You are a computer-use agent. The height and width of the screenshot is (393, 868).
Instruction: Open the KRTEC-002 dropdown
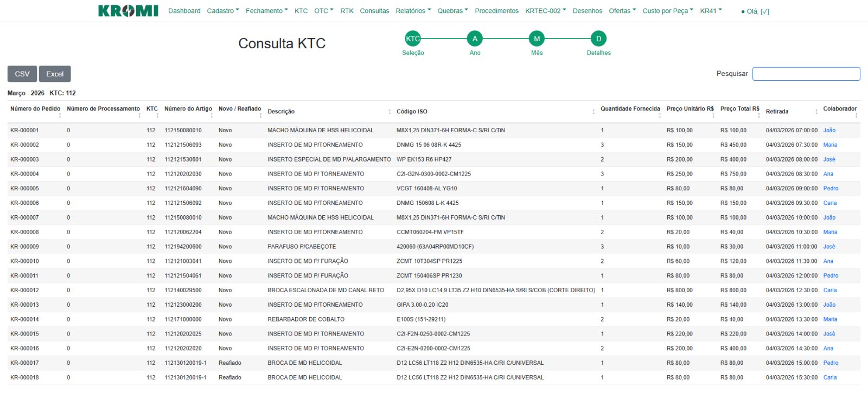pyautogui.click(x=546, y=11)
